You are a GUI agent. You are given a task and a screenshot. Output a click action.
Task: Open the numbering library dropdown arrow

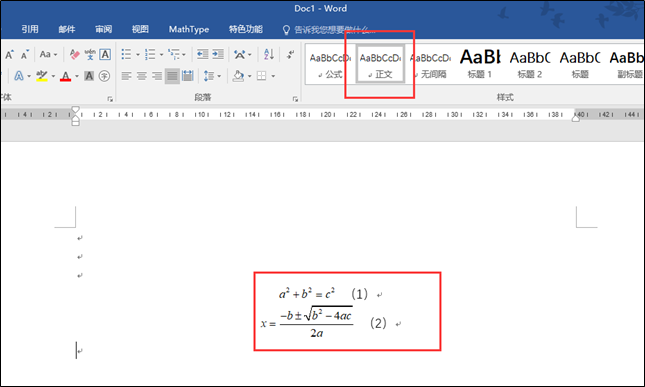click(x=161, y=54)
